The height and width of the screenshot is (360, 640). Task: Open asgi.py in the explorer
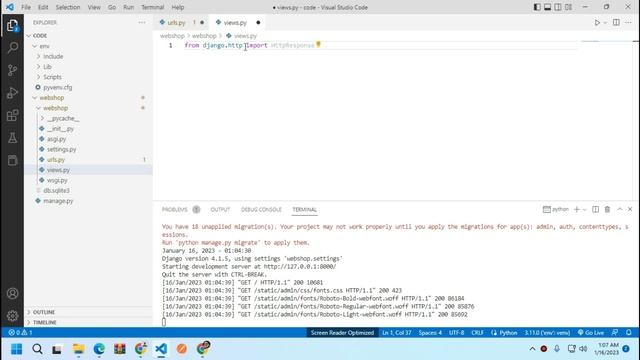56,139
